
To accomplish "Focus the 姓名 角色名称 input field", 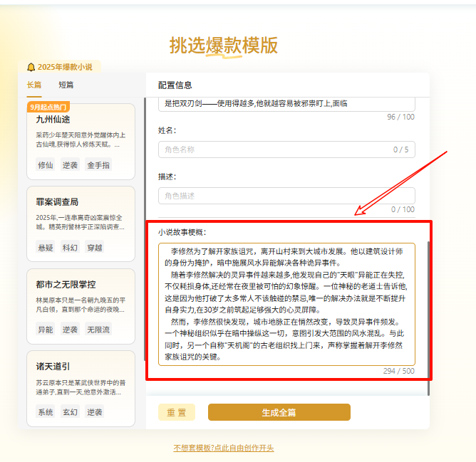I will [x=286, y=149].
